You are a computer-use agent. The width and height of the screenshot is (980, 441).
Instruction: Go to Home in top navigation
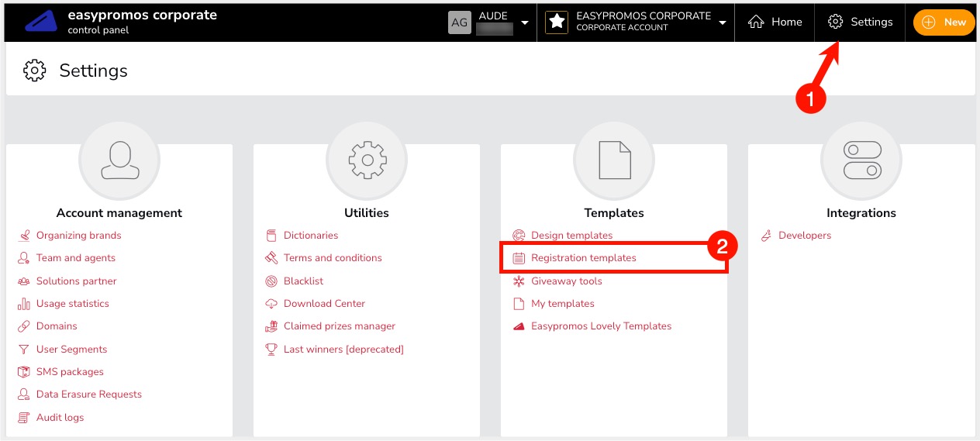click(775, 22)
